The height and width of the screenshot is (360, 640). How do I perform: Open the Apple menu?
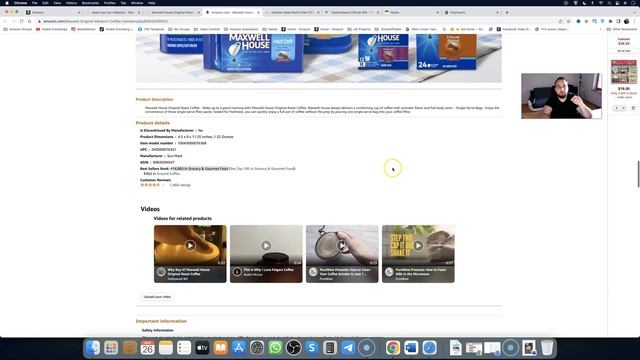pos(7,3)
